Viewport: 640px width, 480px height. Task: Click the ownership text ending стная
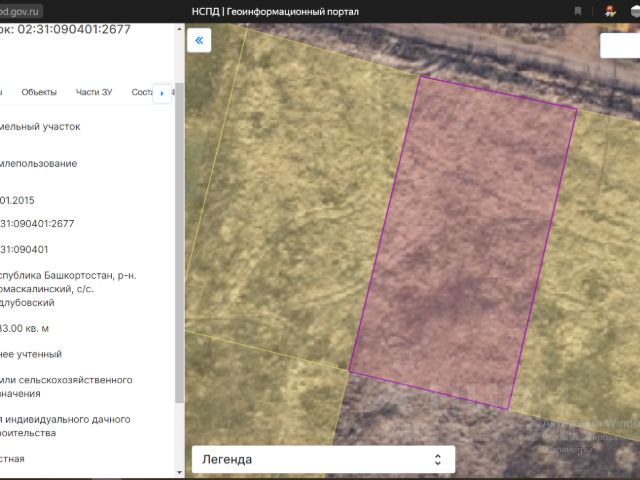(x=12, y=459)
